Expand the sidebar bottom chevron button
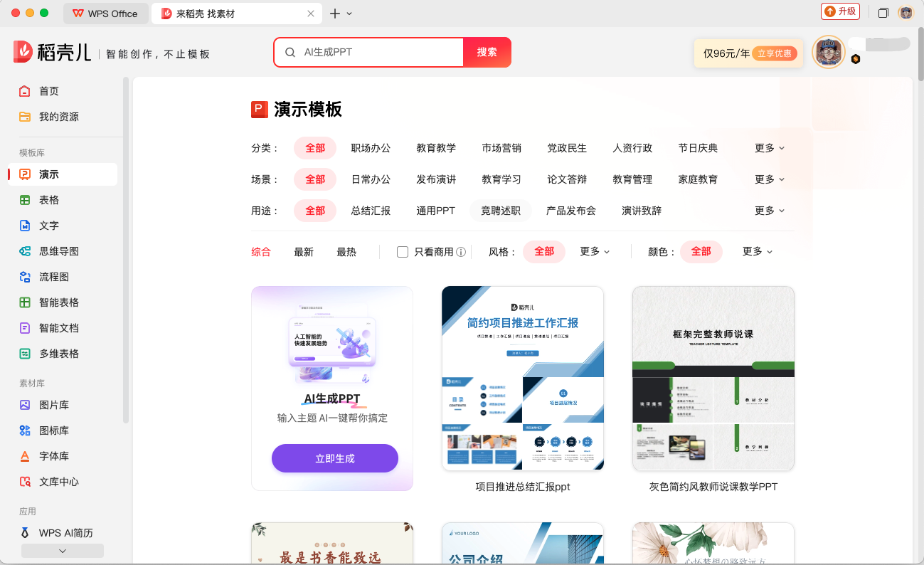This screenshot has width=924, height=565. tap(63, 551)
